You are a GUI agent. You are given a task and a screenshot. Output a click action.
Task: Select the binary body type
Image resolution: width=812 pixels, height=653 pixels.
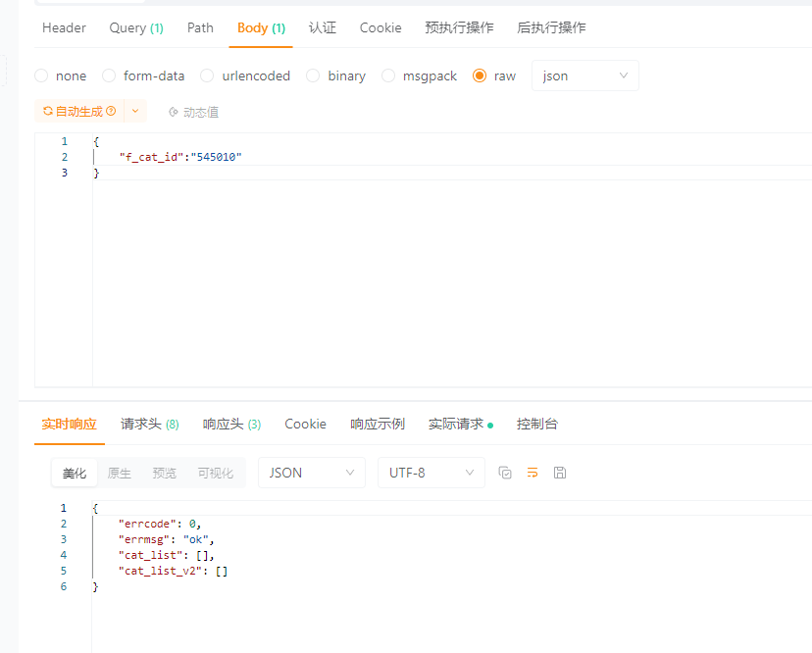pos(336,76)
